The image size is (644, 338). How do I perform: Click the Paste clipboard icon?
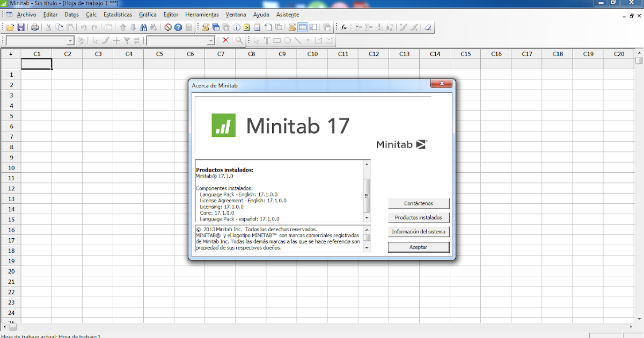point(70,27)
